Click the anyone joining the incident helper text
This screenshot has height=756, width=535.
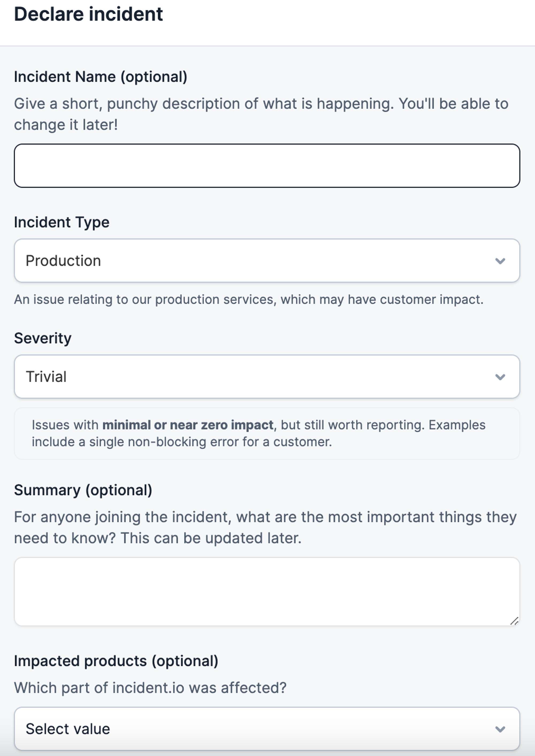tap(265, 527)
